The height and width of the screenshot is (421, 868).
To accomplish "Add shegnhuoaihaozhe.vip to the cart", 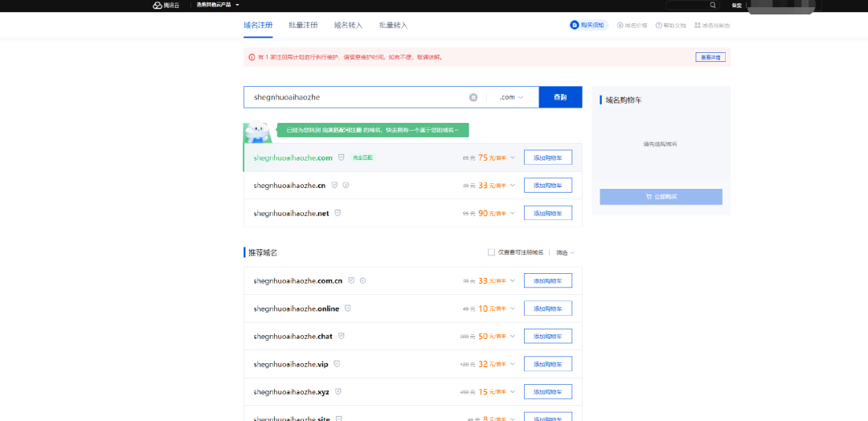I will (x=548, y=364).
